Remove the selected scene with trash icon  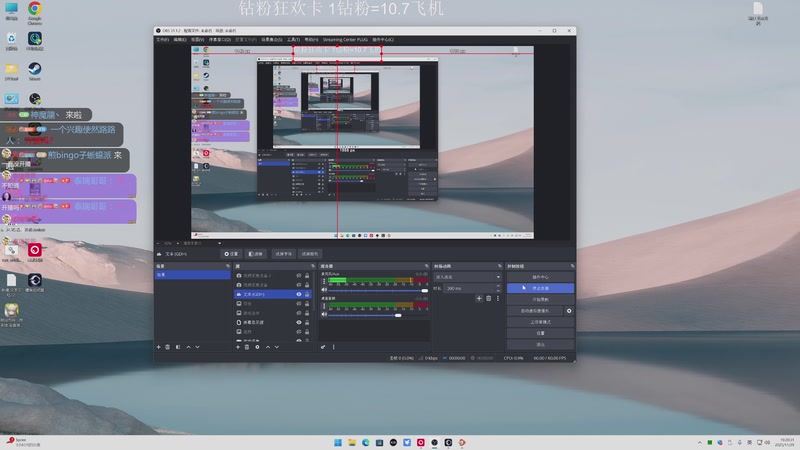pyautogui.click(x=167, y=347)
